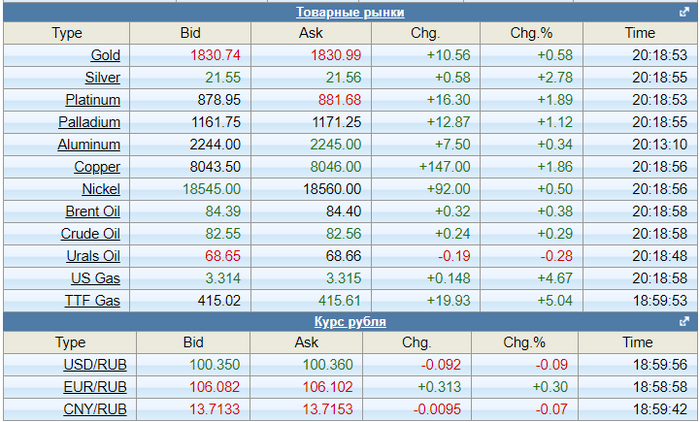Go to the Platinum quote page
The width and height of the screenshot is (700, 422).
click(x=93, y=100)
